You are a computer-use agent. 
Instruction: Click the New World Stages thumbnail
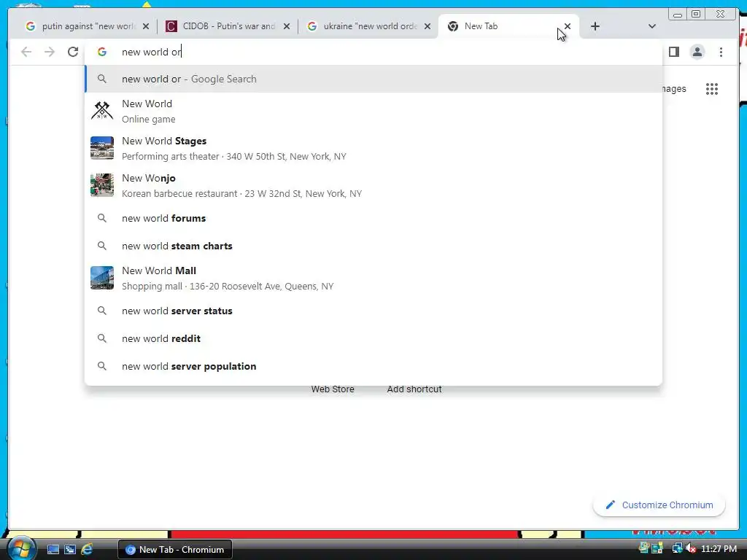click(102, 147)
